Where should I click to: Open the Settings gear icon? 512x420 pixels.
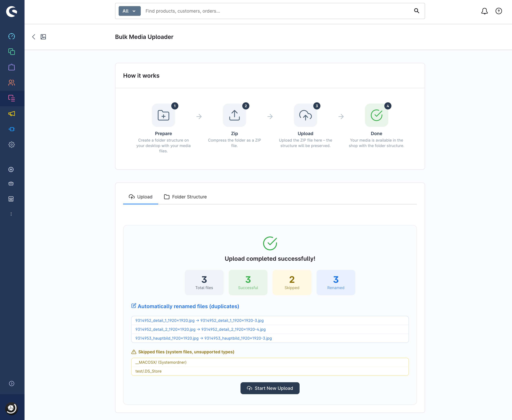click(12, 145)
